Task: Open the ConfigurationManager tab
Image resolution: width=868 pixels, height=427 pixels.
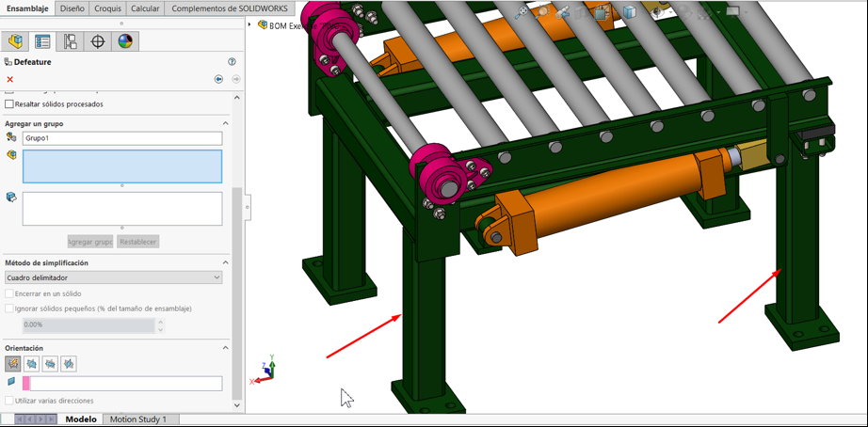Action: click(71, 41)
